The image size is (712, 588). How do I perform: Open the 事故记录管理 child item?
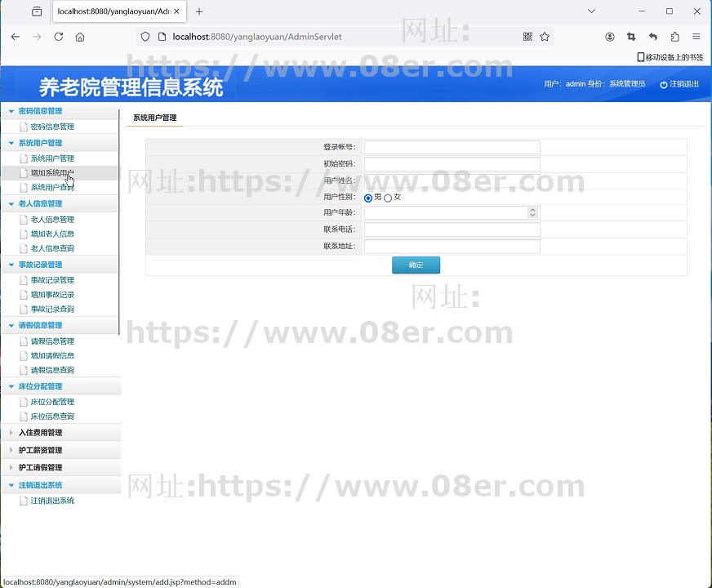coord(52,281)
